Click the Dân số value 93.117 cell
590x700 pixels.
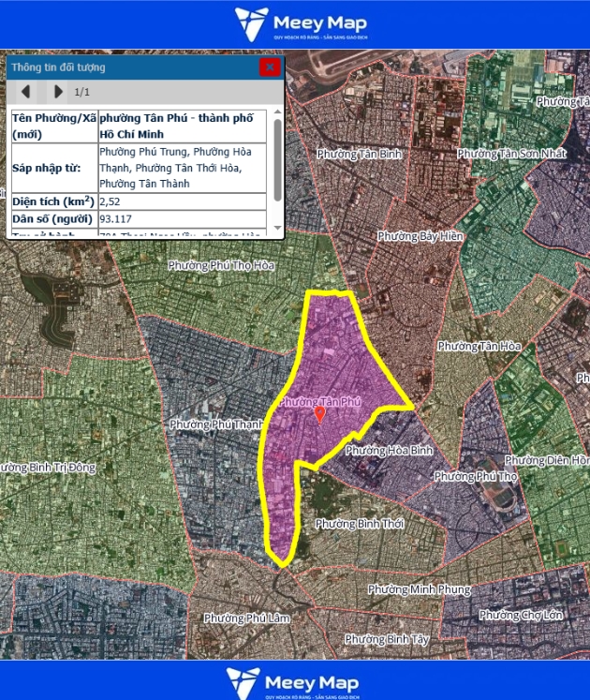click(x=184, y=219)
